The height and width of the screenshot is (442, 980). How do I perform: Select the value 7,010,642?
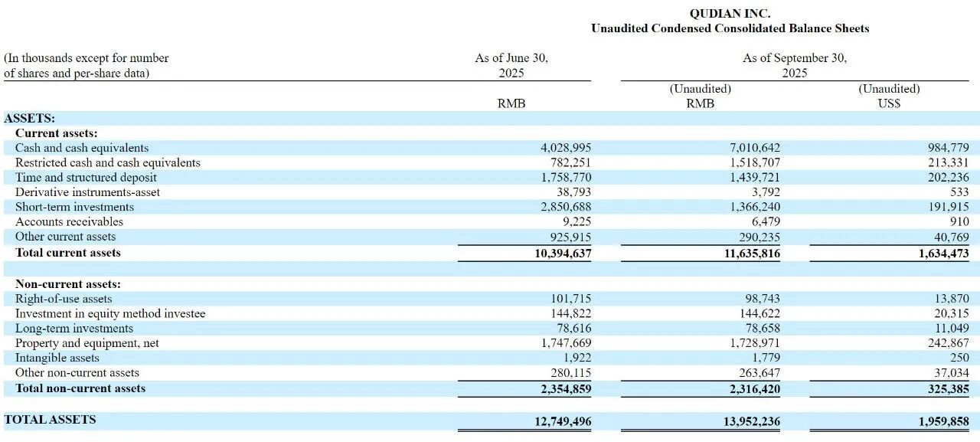click(x=755, y=148)
